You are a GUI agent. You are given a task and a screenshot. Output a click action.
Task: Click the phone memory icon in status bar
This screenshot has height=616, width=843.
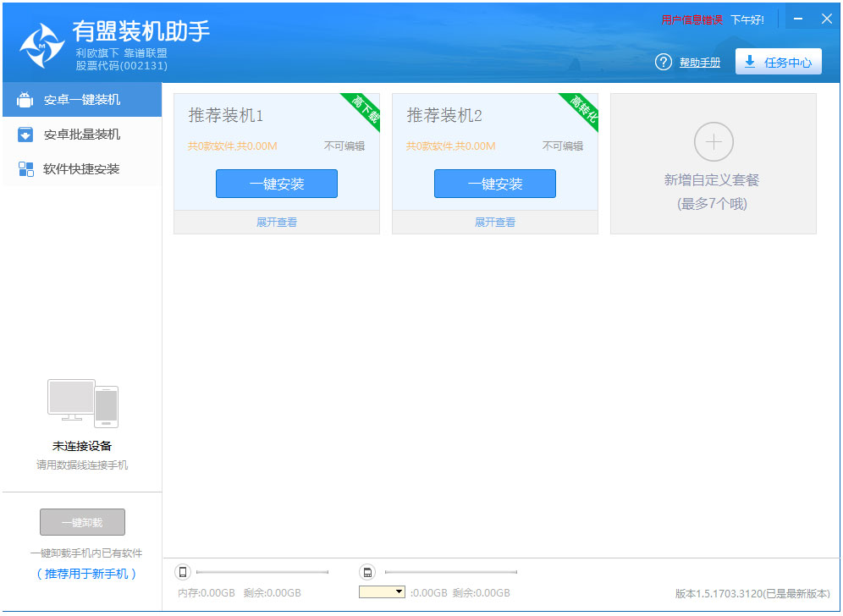point(182,572)
